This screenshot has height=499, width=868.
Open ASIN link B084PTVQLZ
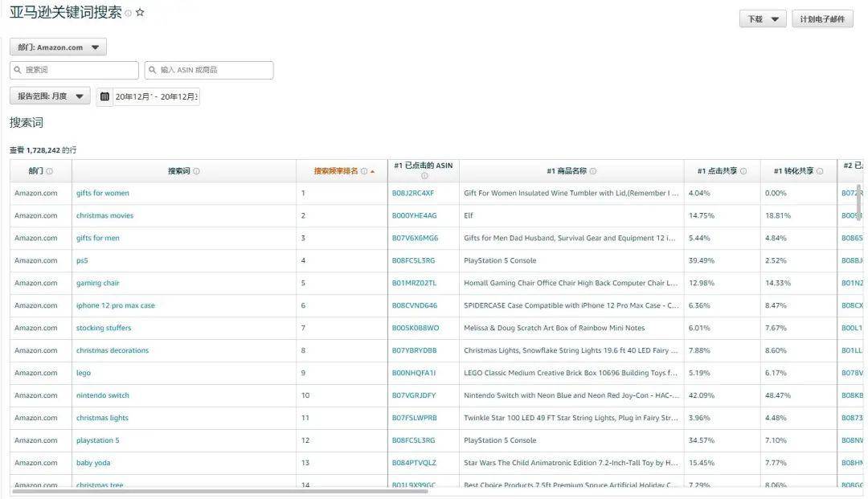[414, 463]
